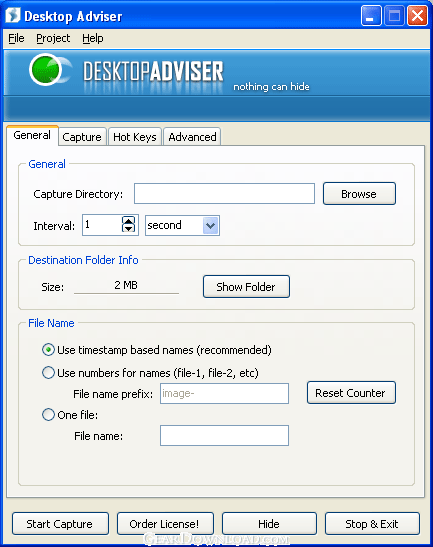Click the Desktop Adviser title bar icon
Screen dimensions: 433x547
13,16
